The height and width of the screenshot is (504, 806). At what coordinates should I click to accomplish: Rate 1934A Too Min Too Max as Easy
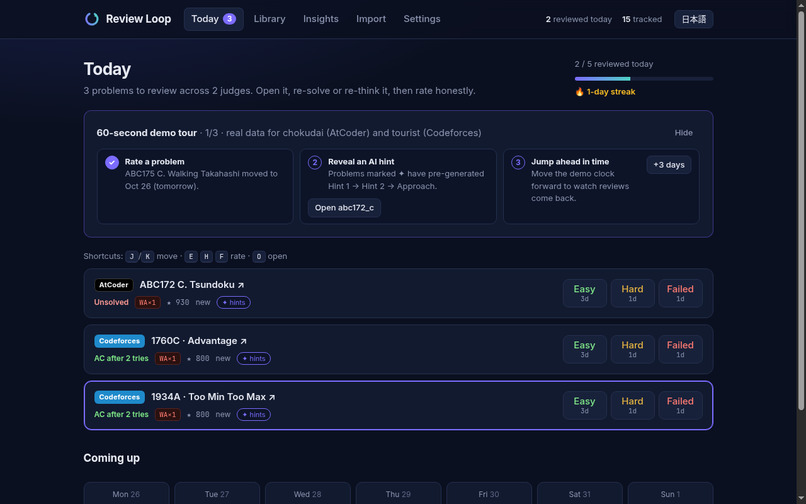(x=584, y=405)
